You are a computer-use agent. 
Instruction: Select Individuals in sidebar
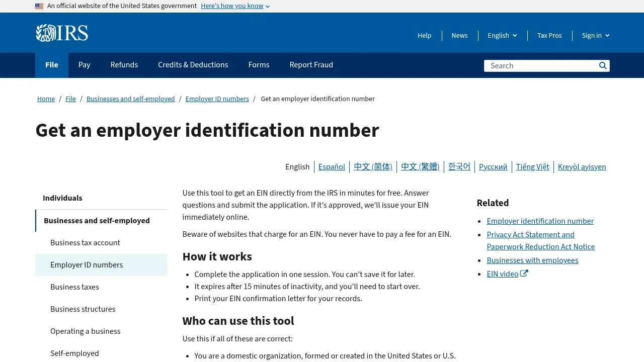(101, 198)
